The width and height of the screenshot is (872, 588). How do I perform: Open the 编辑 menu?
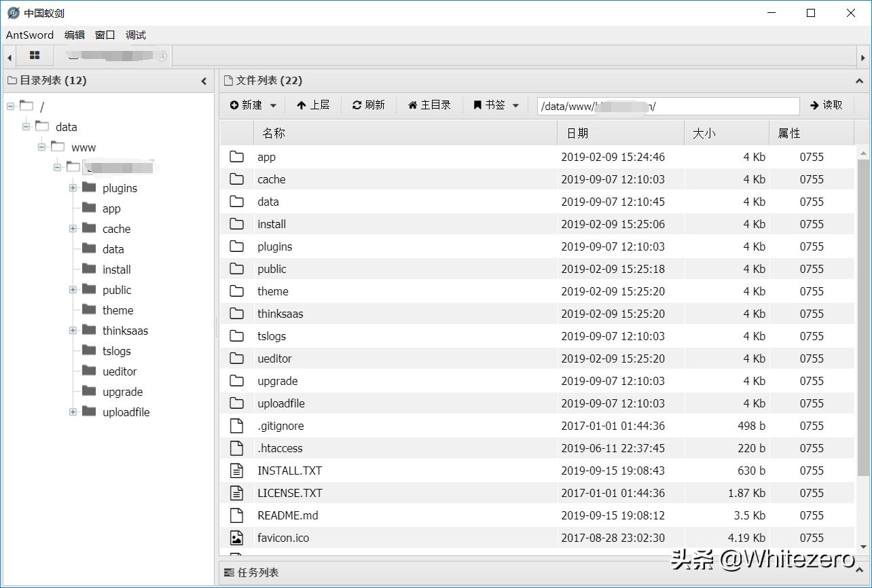pyautogui.click(x=75, y=35)
